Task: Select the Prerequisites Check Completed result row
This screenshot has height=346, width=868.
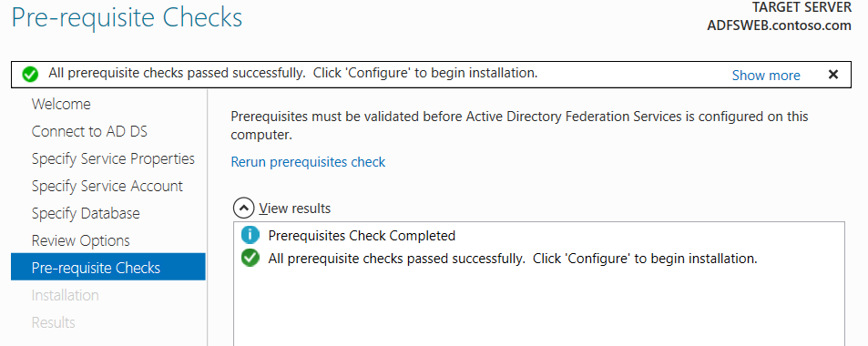Action: (x=538, y=235)
